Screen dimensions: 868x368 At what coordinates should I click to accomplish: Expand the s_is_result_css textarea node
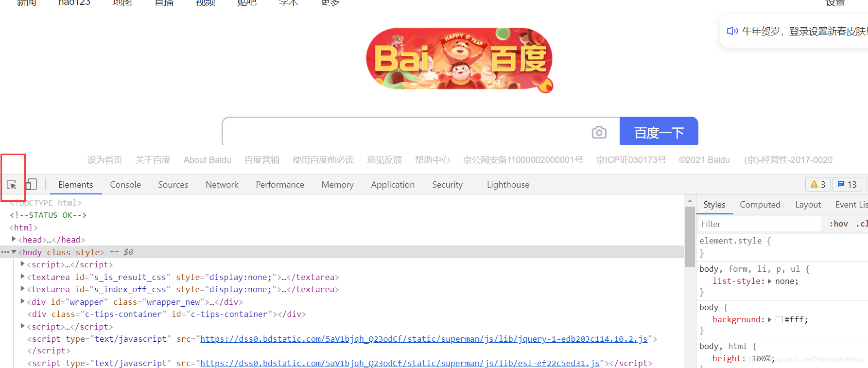click(22, 277)
